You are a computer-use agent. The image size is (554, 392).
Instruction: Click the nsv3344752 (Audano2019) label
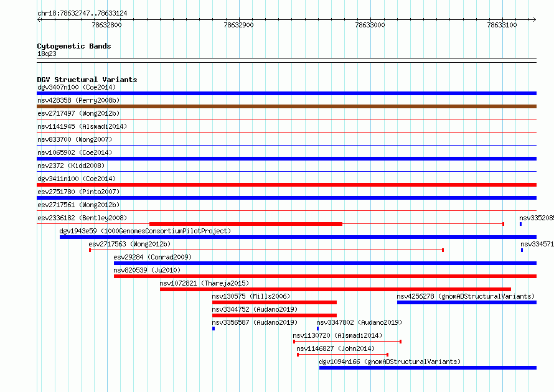(x=255, y=309)
